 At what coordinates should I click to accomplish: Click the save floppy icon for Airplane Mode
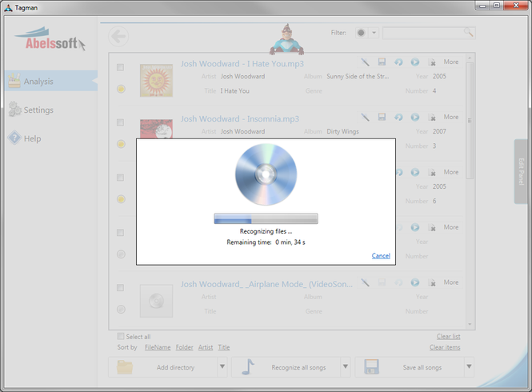(x=382, y=282)
